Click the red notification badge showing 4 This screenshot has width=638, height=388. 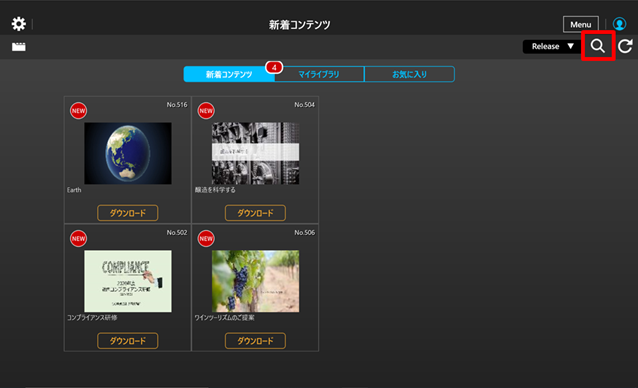point(274,67)
